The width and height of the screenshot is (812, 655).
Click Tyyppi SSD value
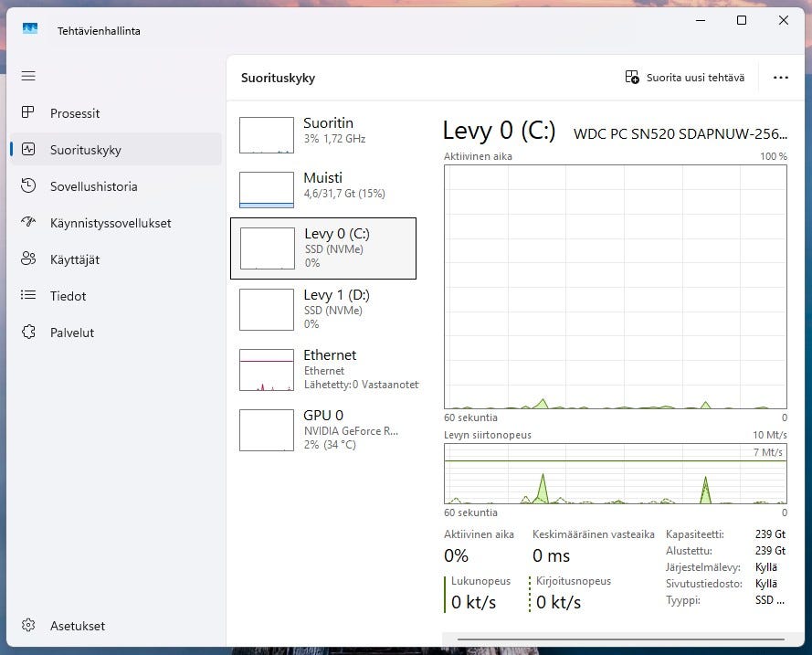click(x=770, y=600)
